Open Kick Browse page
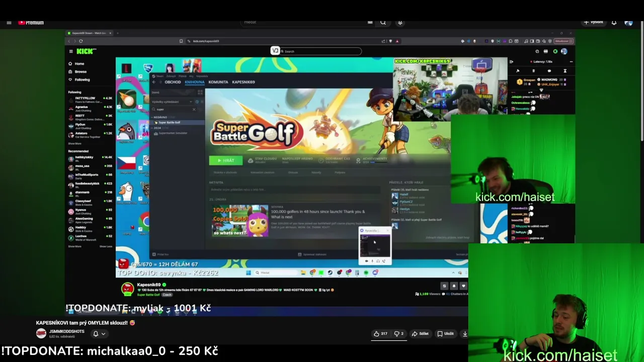The width and height of the screenshot is (644, 362). click(77, 72)
